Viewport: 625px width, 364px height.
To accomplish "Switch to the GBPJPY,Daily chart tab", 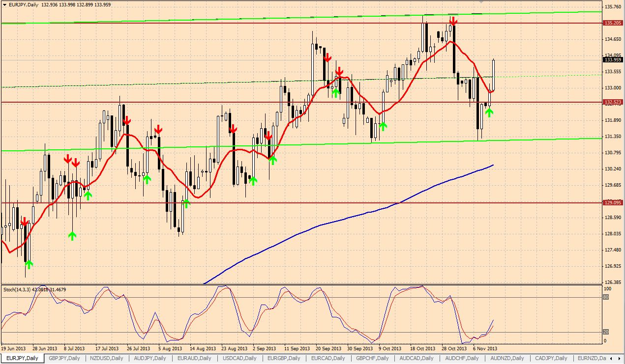I will pyautogui.click(x=64, y=358).
